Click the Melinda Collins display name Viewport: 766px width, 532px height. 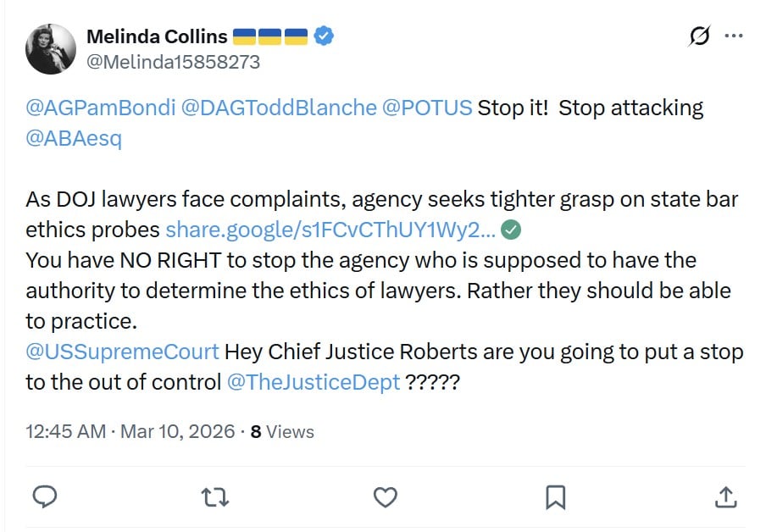[157, 36]
